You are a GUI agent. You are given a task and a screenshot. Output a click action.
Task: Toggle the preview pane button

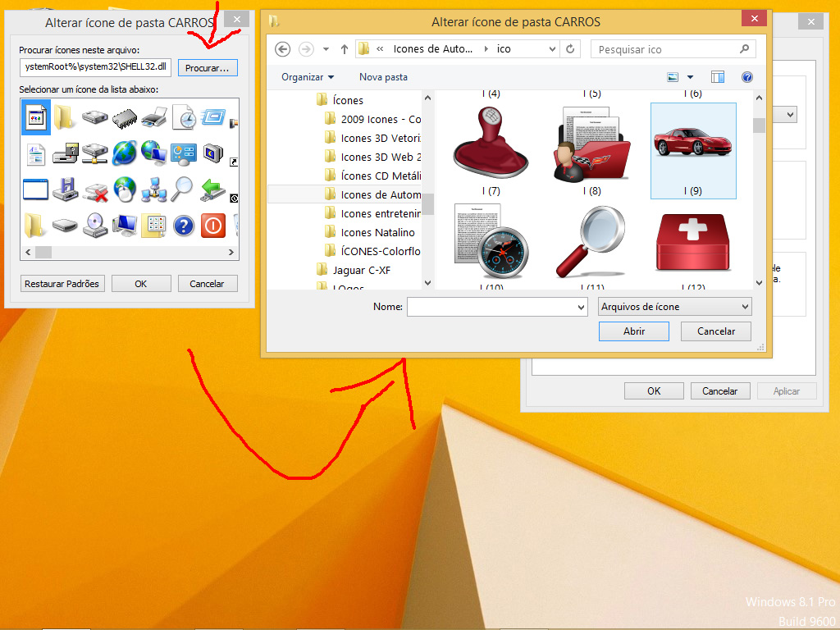(718, 77)
